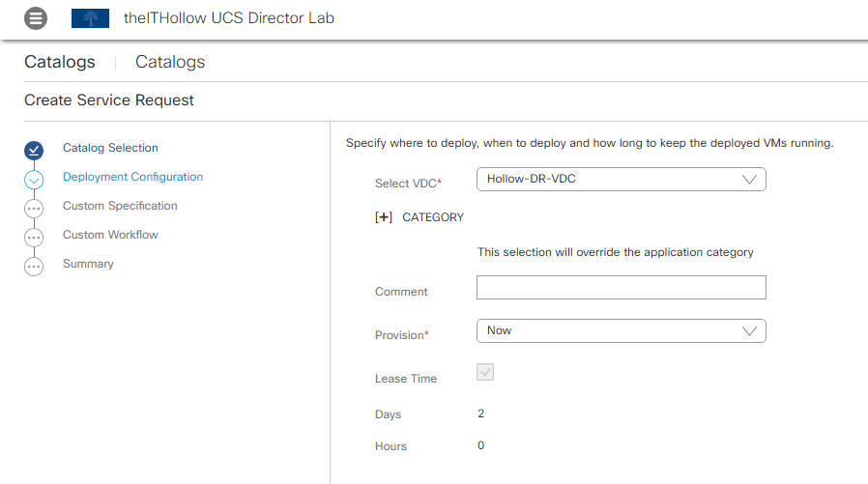Click the Summary step circle icon
The image size is (868, 484).
[34, 267]
